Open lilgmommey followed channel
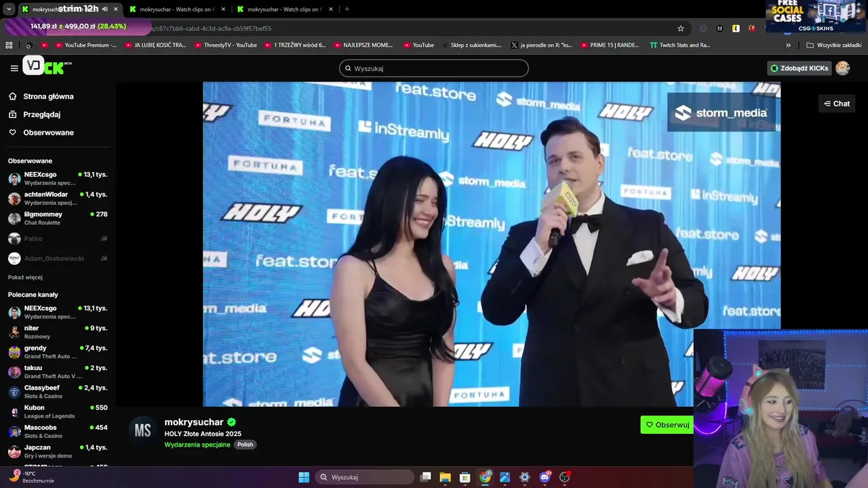Viewport: 868px width, 488px height. (x=58, y=218)
